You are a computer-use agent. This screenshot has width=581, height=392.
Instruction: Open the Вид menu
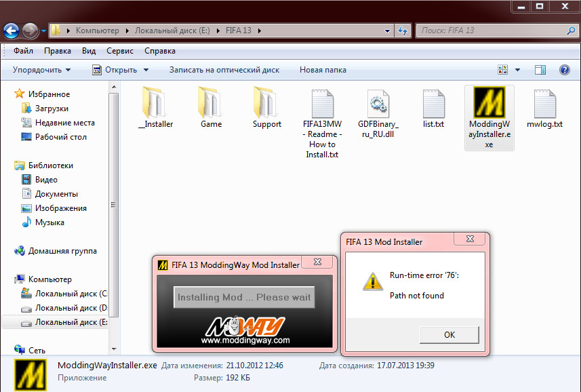click(x=89, y=51)
